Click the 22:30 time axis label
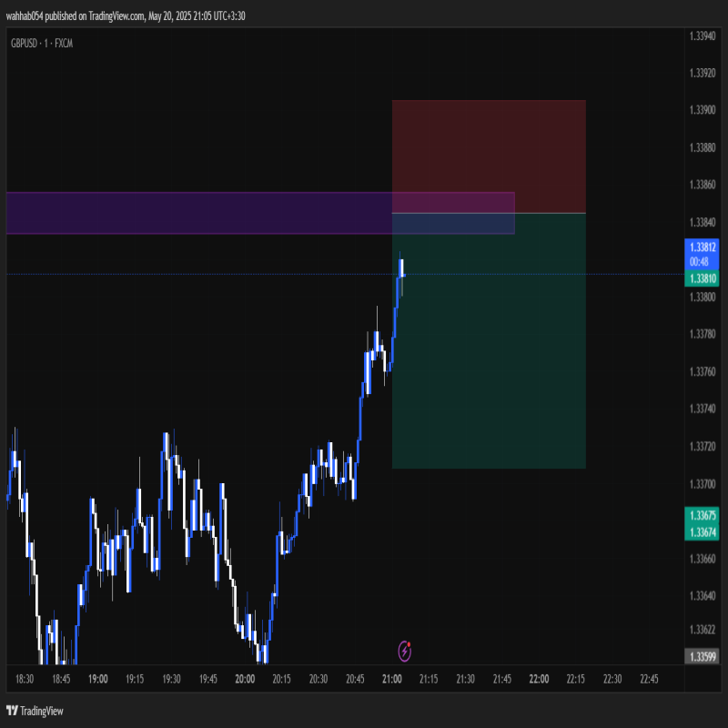Image resolution: width=728 pixels, height=728 pixels. 612,679
